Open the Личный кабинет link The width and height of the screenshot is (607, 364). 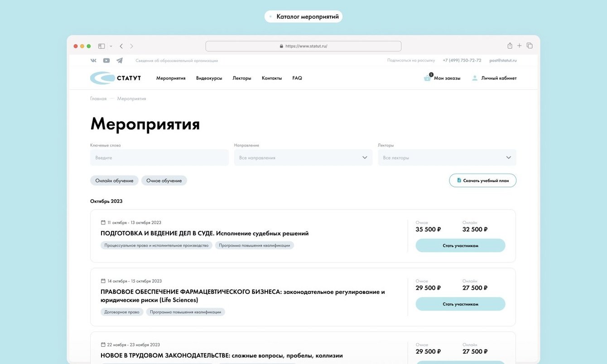point(499,78)
